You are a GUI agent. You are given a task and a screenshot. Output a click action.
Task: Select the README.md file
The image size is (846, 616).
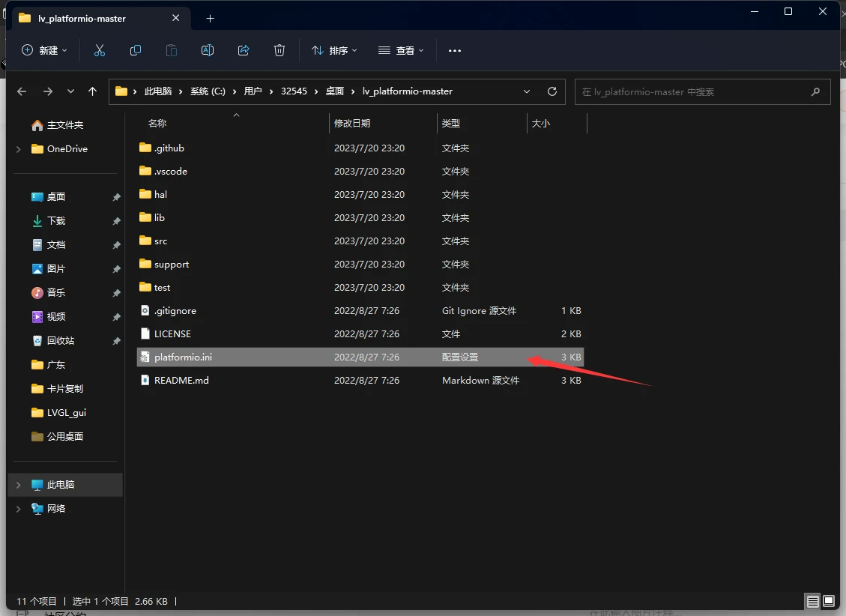pyautogui.click(x=360, y=380)
